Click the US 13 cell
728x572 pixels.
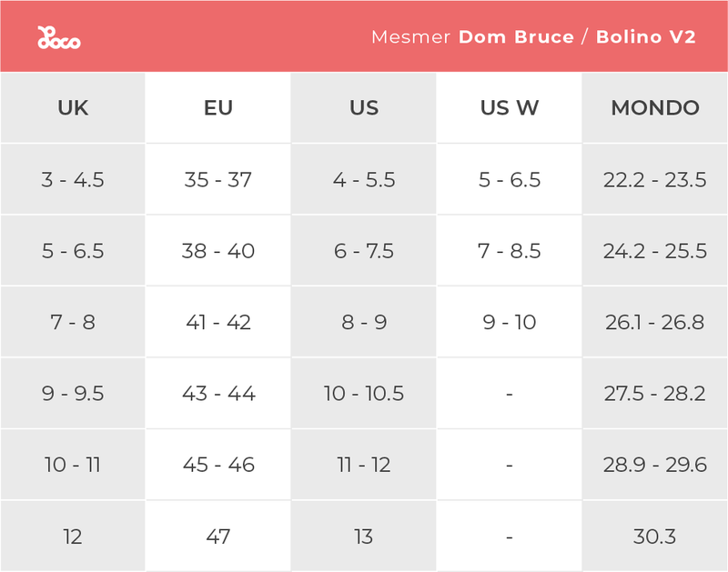coord(364,537)
